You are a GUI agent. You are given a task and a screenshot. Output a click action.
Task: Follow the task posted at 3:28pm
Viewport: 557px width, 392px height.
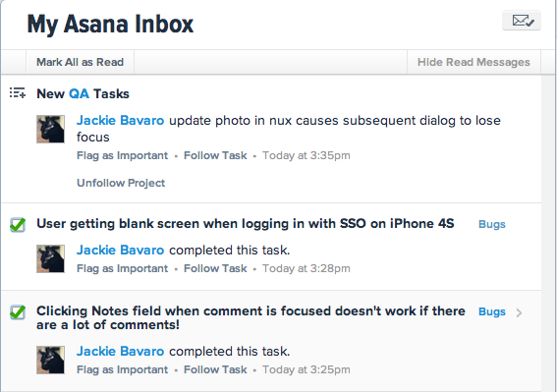[x=215, y=268]
